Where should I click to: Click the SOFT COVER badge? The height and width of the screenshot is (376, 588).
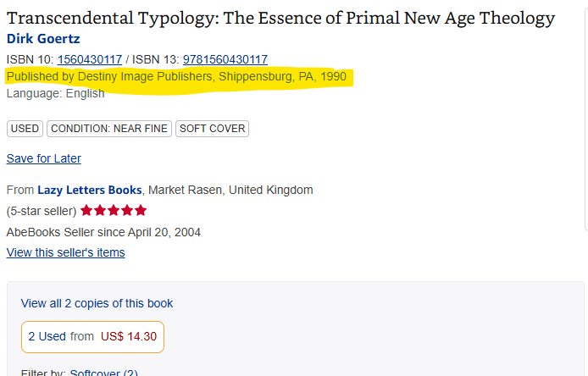click(212, 129)
